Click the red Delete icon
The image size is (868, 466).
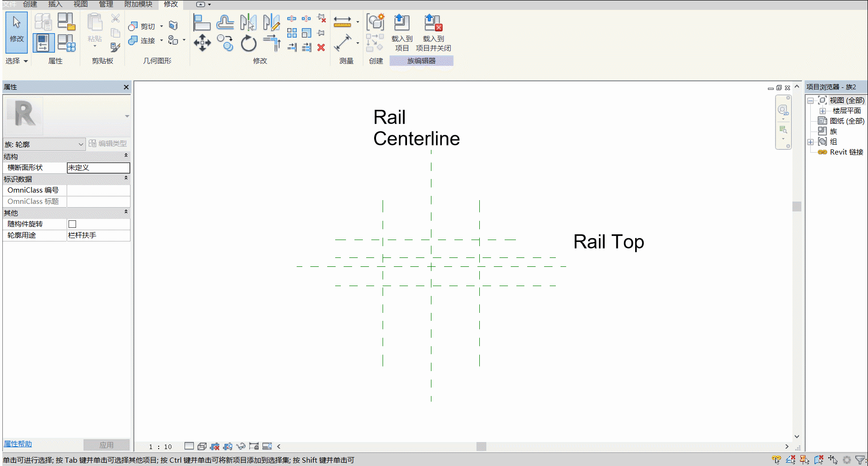tap(321, 47)
